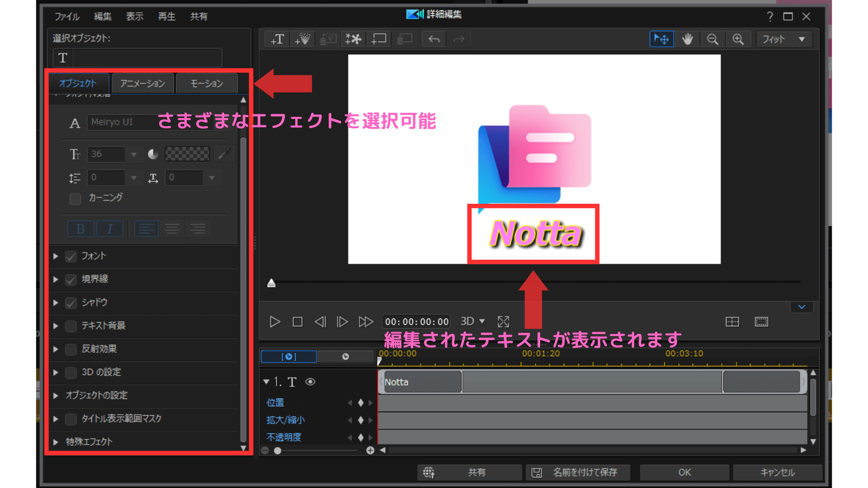Screen dimensions: 868x488
Task: Hide track 1 with the eye icon
Action: click(x=310, y=382)
